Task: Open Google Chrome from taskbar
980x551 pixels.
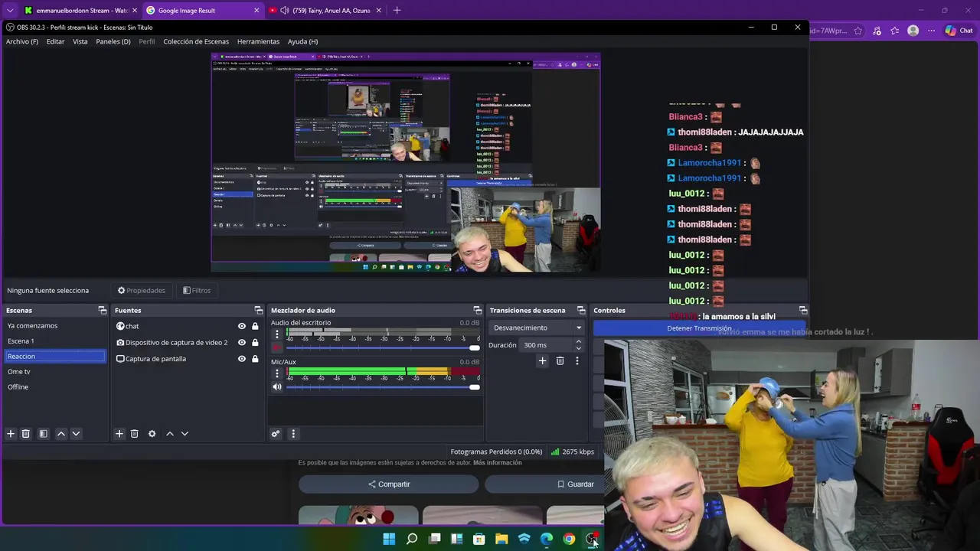Action: click(x=569, y=539)
